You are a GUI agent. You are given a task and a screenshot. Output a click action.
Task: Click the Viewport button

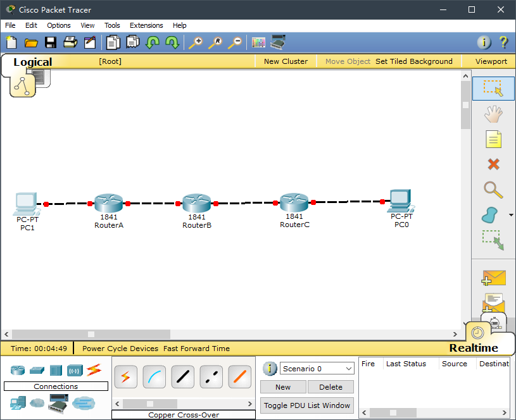(491, 61)
